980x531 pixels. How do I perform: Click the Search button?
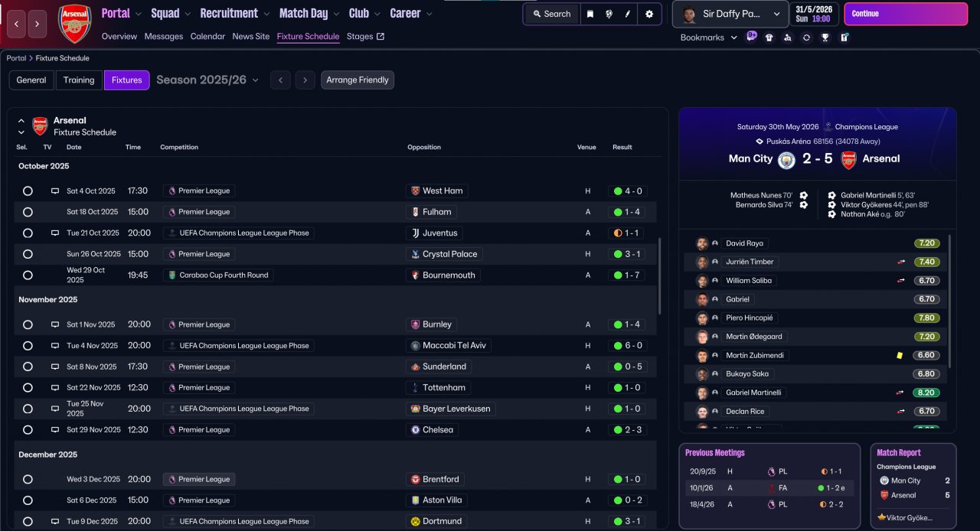click(x=551, y=14)
